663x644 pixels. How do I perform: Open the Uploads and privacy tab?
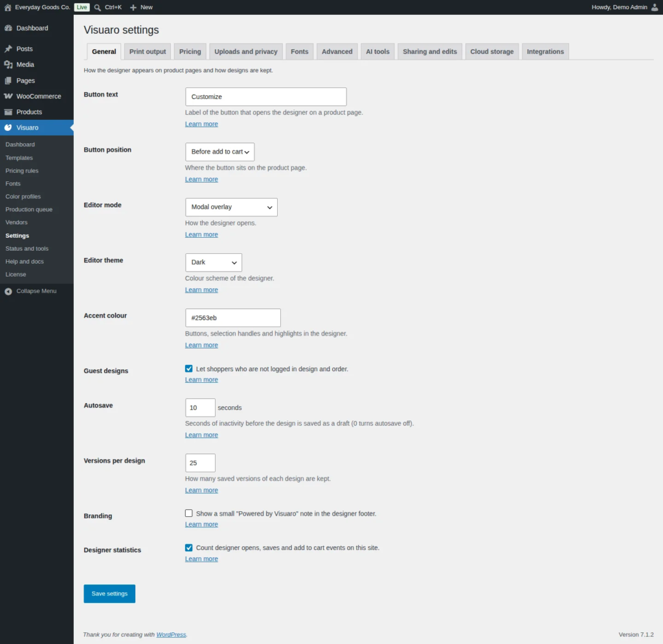click(x=245, y=52)
